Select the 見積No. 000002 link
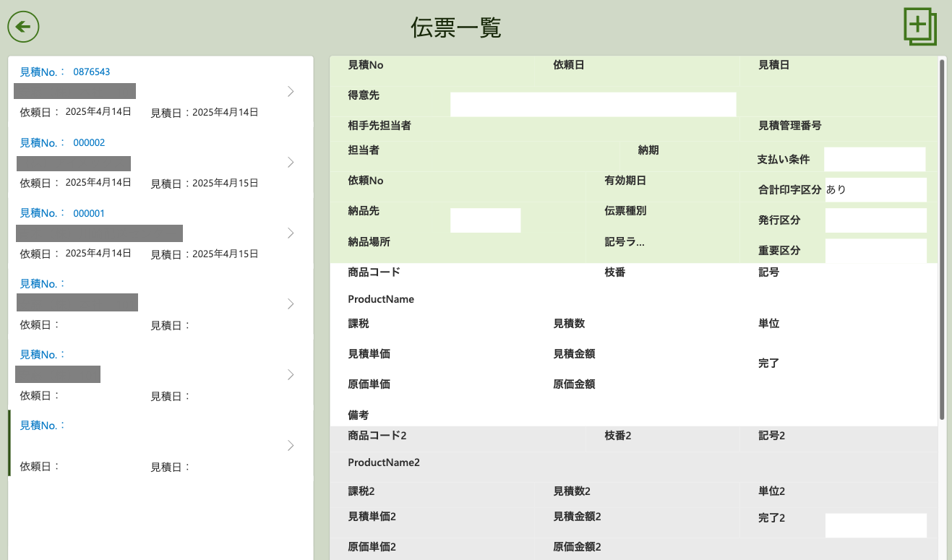 click(63, 143)
